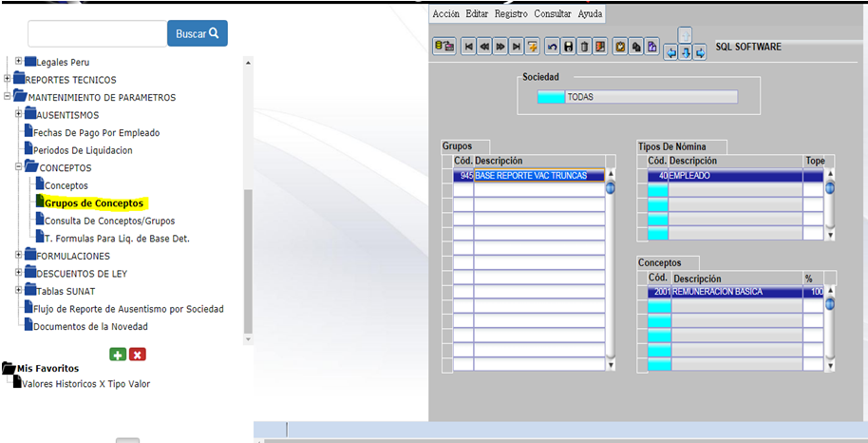
Task: Go to last record toolbar icon
Action: point(516,46)
